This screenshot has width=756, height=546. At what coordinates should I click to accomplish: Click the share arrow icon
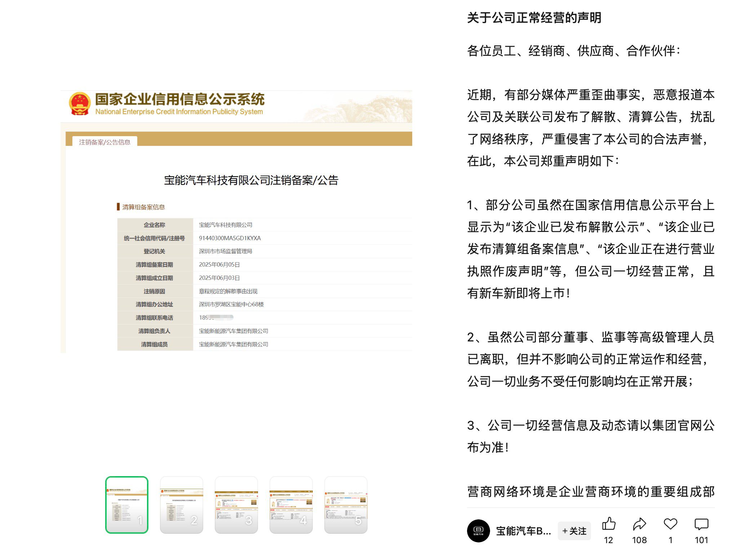(x=639, y=524)
